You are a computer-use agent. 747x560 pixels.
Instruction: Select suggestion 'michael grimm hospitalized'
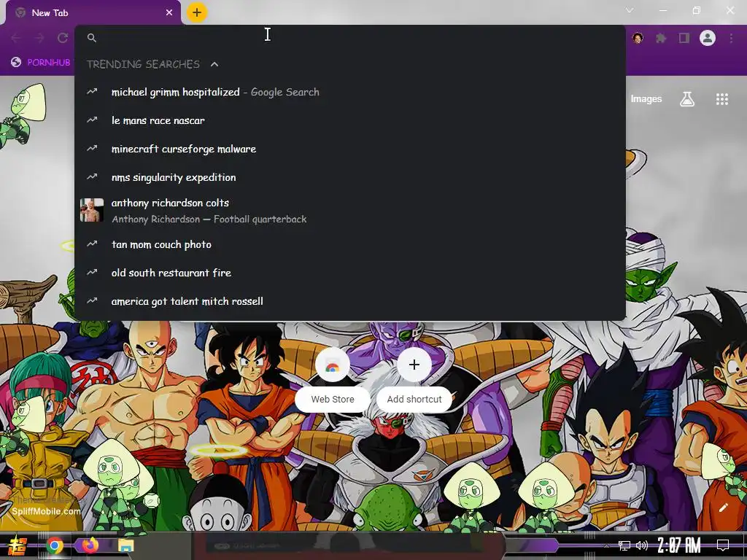coord(349,92)
